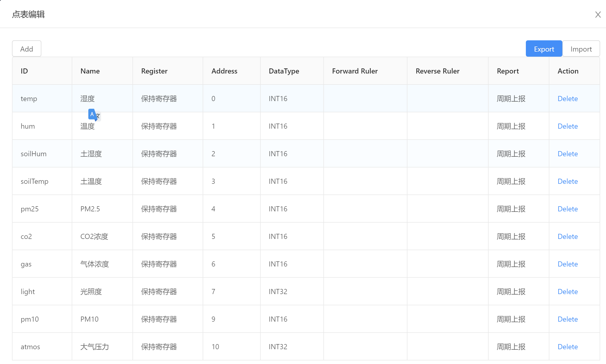Click empty Forward Ruler cell for temp
Image resolution: width=606 pixels, height=364 pixels.
click(x=365, y=99)
